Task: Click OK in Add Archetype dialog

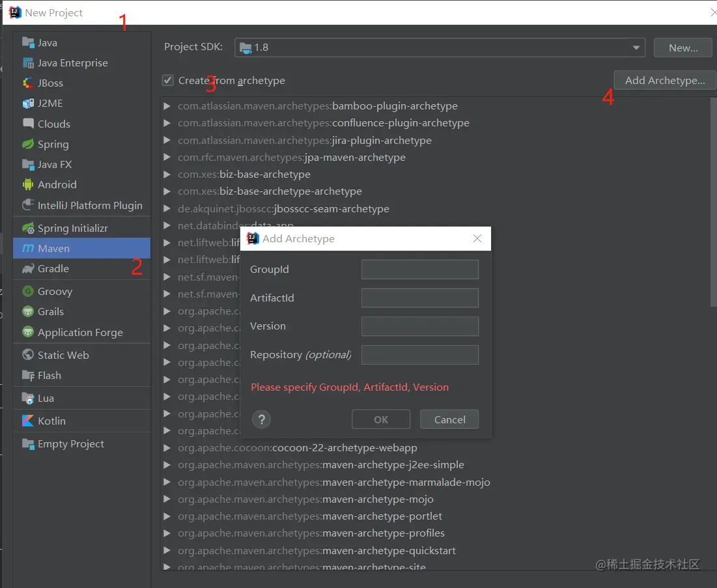Action: (381, 419)
